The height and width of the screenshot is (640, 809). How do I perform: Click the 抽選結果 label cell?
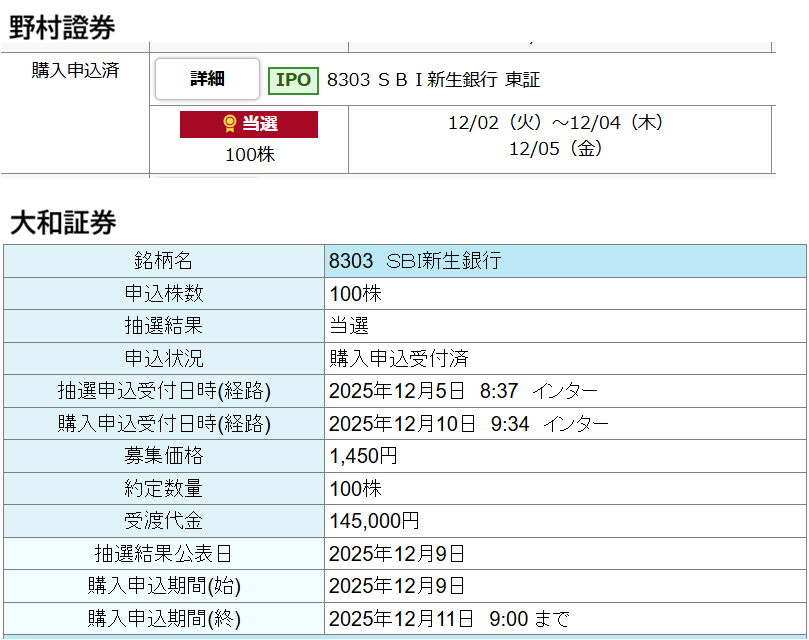[x=164, y=326]
